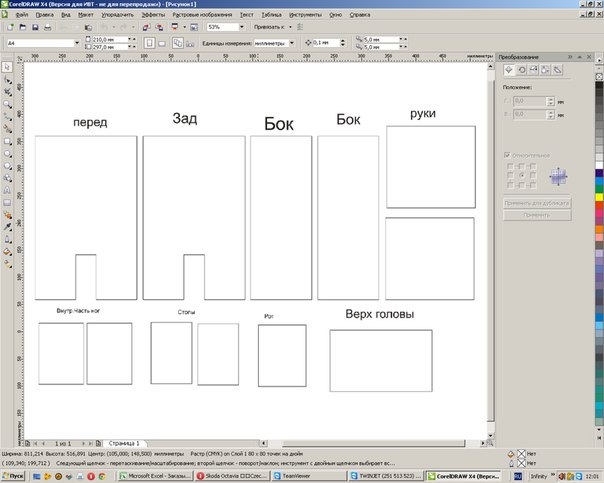This screenshot has width=604, height=483.
Task: Open the page width 210,0 мм dropdown
Action: click(x=130, y=39)
